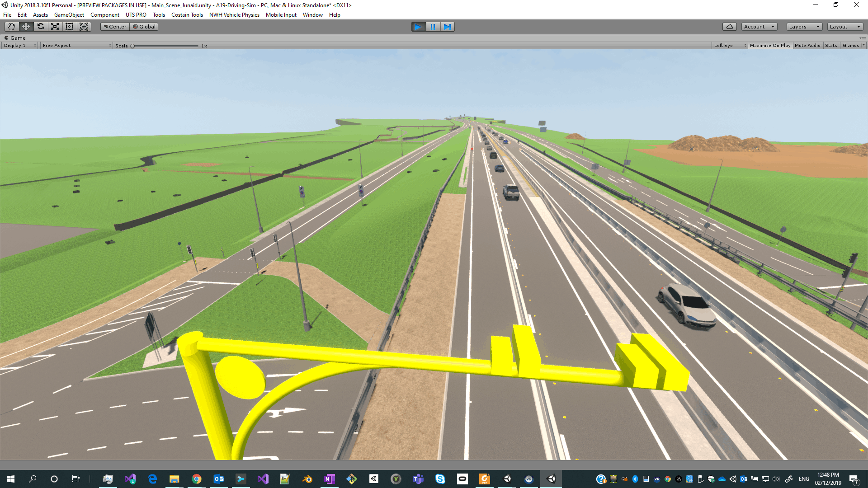Open the GameObject menu
The image size is (868, 488).
[x=69, y=15]
